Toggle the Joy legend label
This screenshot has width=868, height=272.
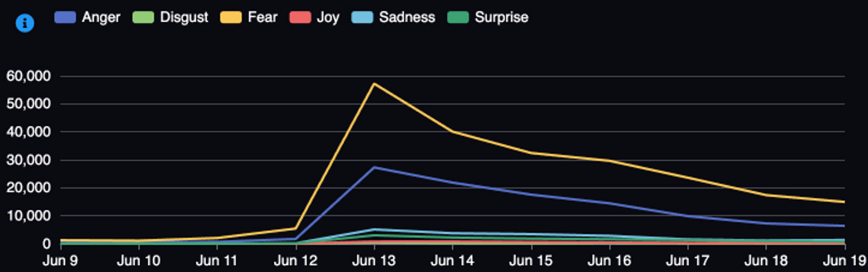tap(328, 17)
